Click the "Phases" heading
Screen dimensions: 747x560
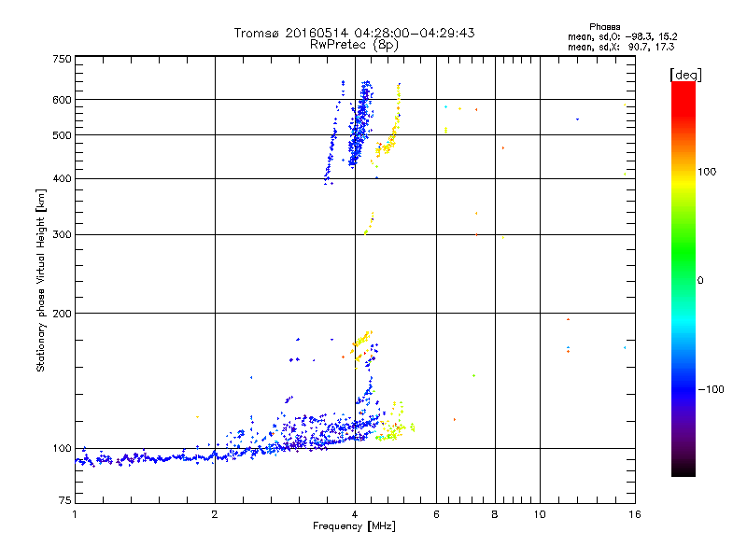(604, 27)
